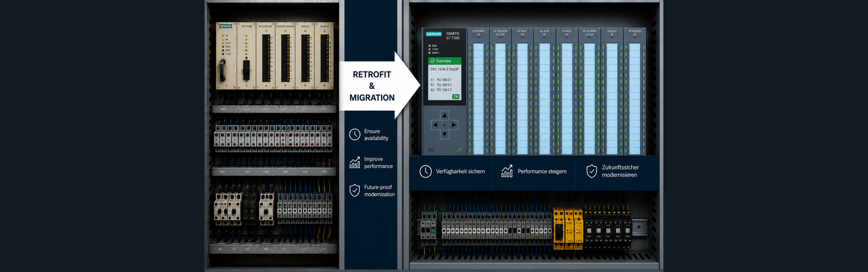Image resolution: width=868 pixels, height=272 pixels.
Task: Click the RETROFIT & MIGRATION arrow
Action: pyautogui.click(x=378, y=86)
